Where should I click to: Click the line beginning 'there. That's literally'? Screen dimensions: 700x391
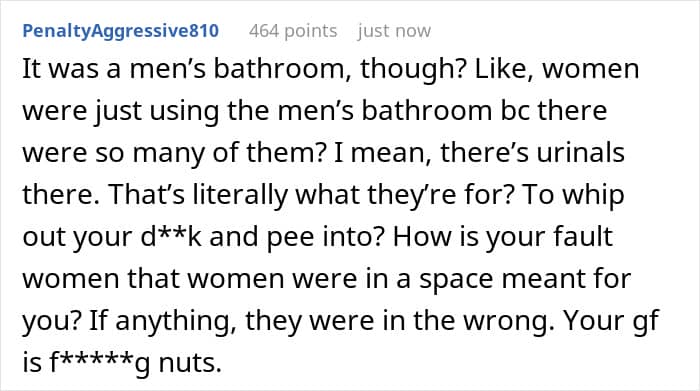tap(323, 195)
